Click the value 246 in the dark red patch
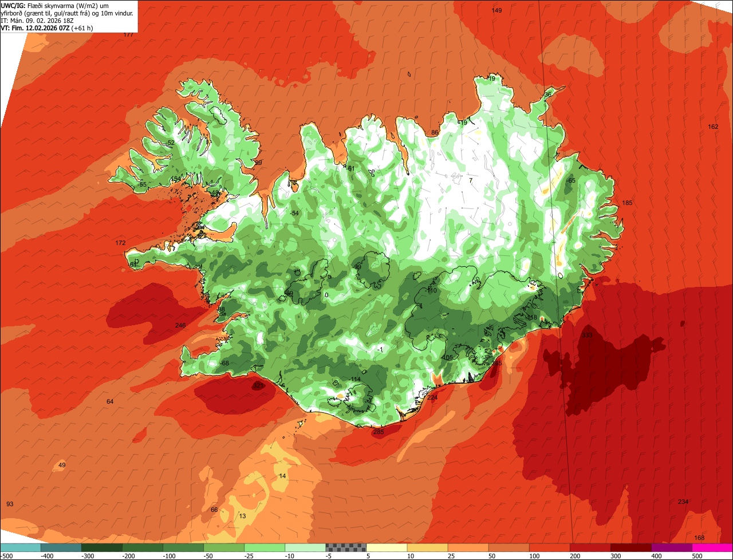733x560 pixels. click(180, 325)
